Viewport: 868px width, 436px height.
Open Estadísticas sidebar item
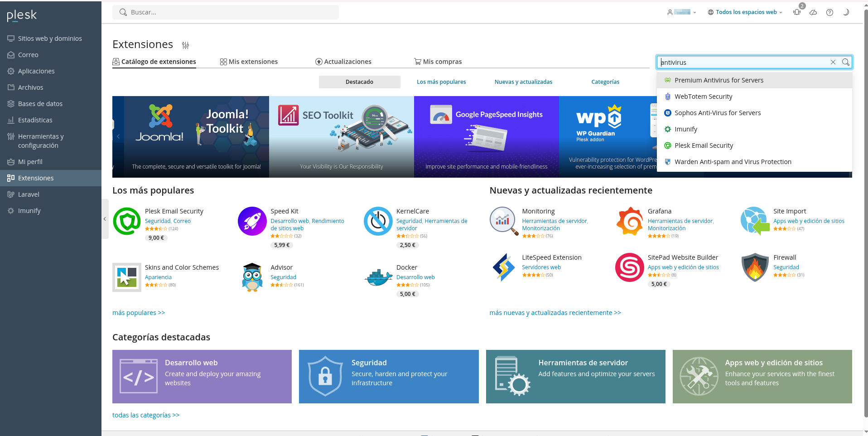click(x=51, y=120)
